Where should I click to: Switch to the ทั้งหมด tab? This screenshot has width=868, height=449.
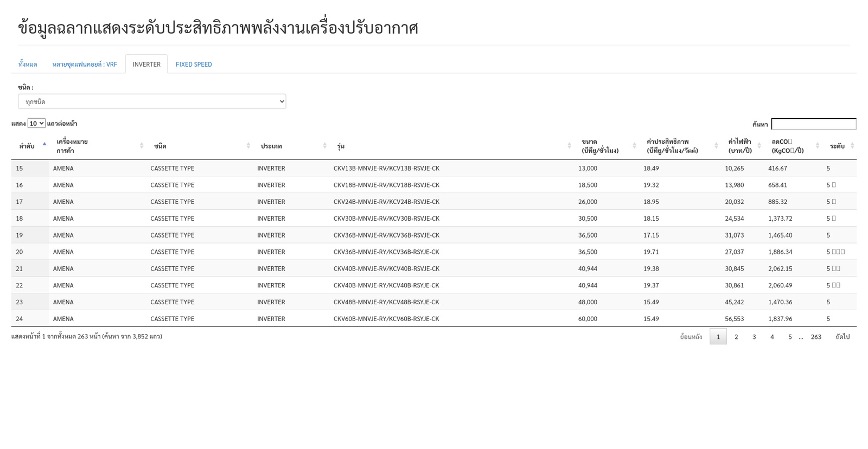28,64
